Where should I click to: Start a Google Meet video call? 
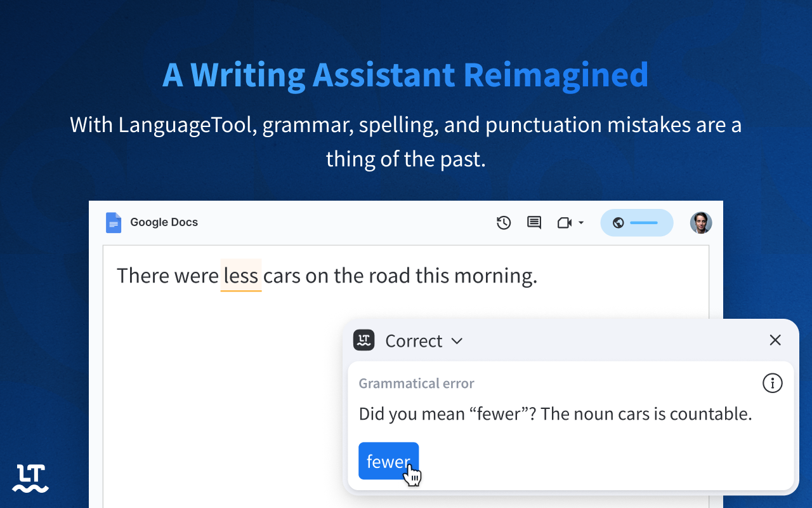tap(564, 222)
